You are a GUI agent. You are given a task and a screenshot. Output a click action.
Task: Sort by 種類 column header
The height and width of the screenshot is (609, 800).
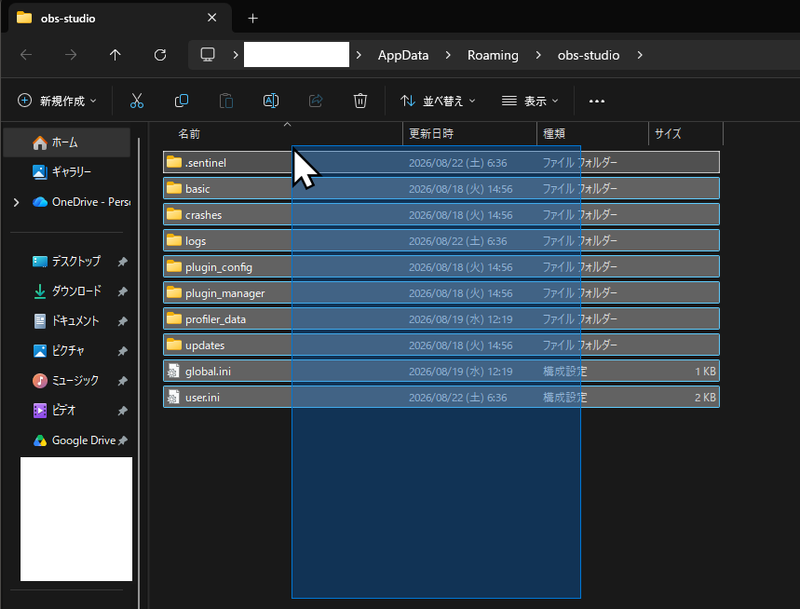(x=593, y=134)
